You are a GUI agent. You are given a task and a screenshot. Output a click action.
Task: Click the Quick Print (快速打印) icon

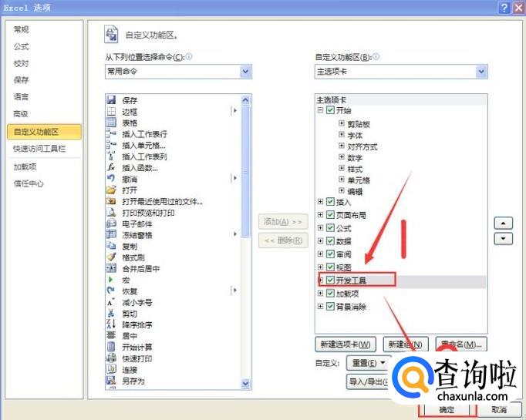(x=111, y=358)
